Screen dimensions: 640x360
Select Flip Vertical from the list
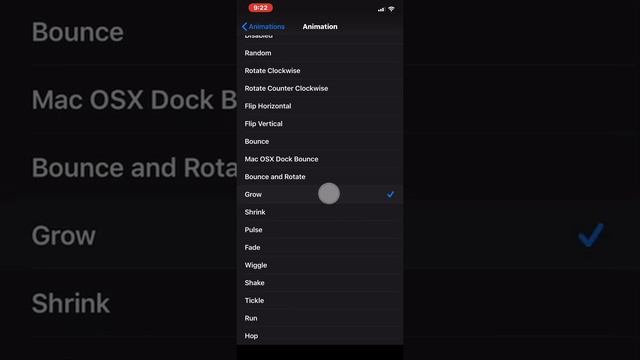point(320,124)
